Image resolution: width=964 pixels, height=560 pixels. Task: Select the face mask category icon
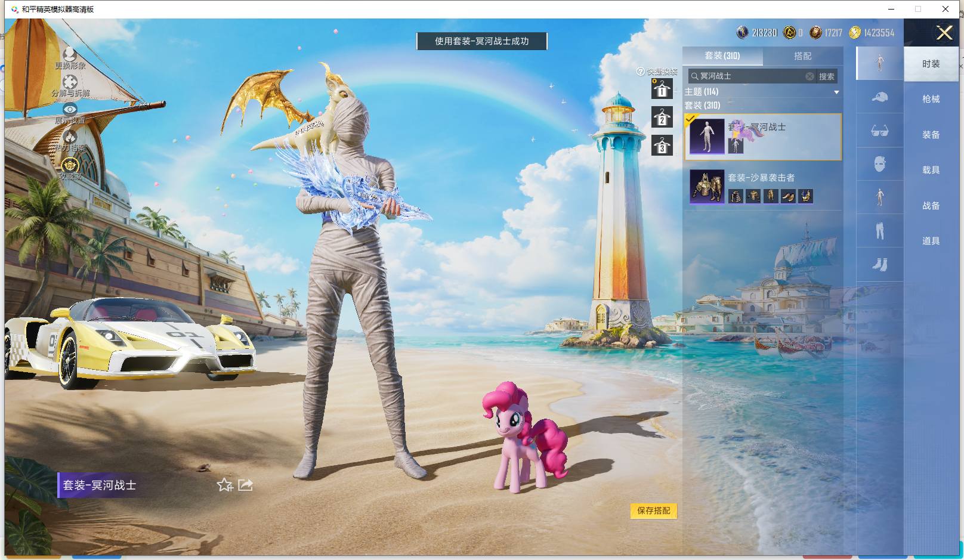pyautogui.click(x=879, y=163)
